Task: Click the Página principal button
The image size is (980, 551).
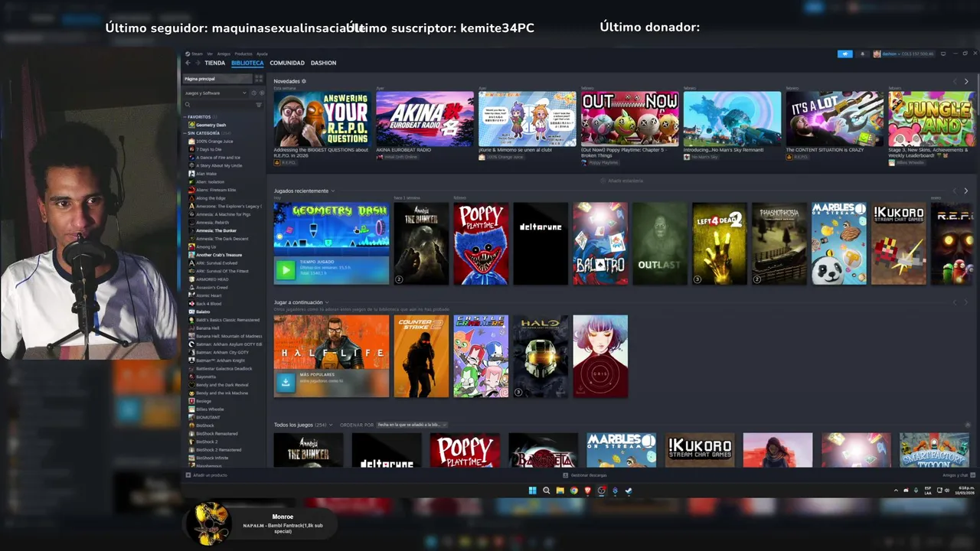Action: point(217,79)
